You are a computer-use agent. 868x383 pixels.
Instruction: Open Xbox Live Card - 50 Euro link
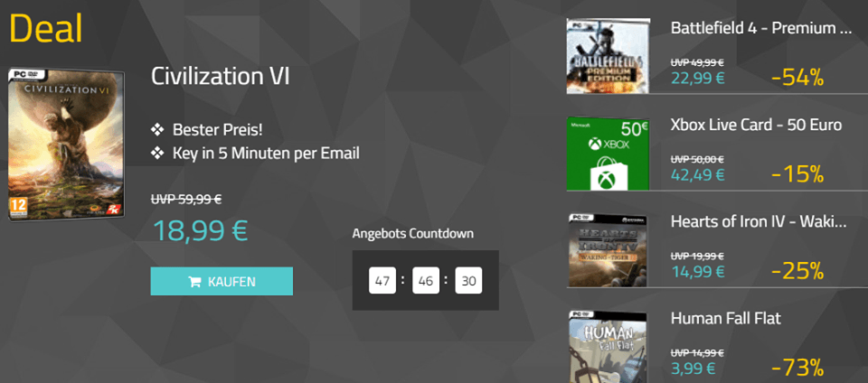click(x=756, y=125)
